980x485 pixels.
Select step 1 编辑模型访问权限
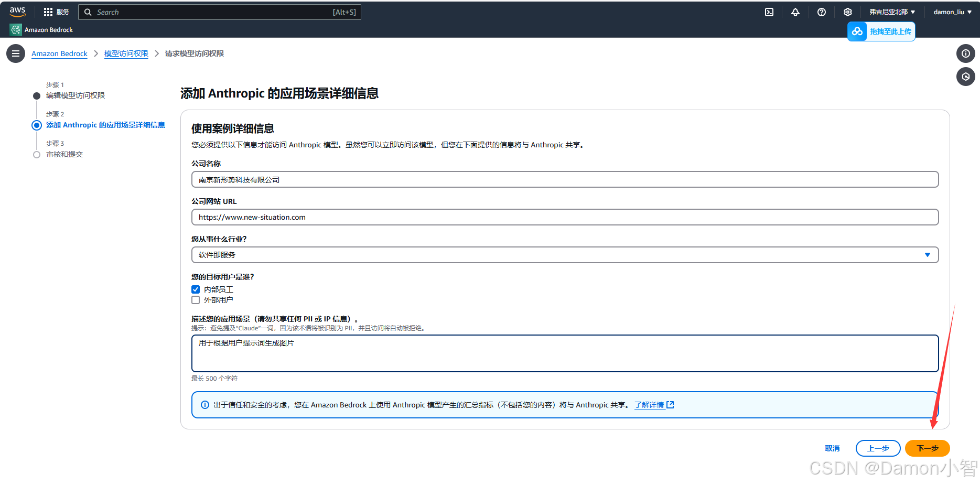pos(76,95)
